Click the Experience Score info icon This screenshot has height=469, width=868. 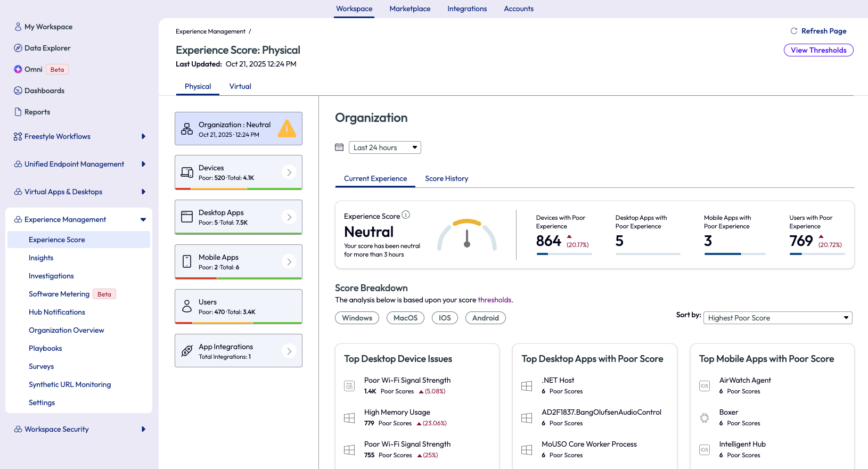406,215
